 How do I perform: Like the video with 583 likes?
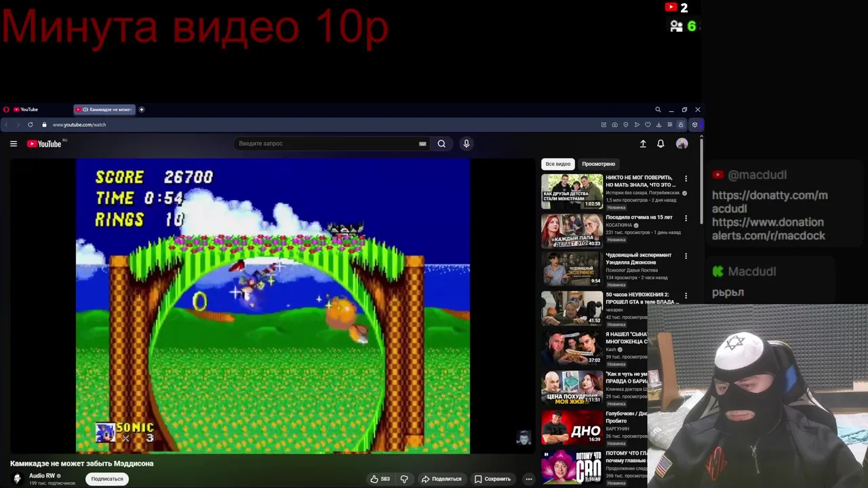[380, 479]
